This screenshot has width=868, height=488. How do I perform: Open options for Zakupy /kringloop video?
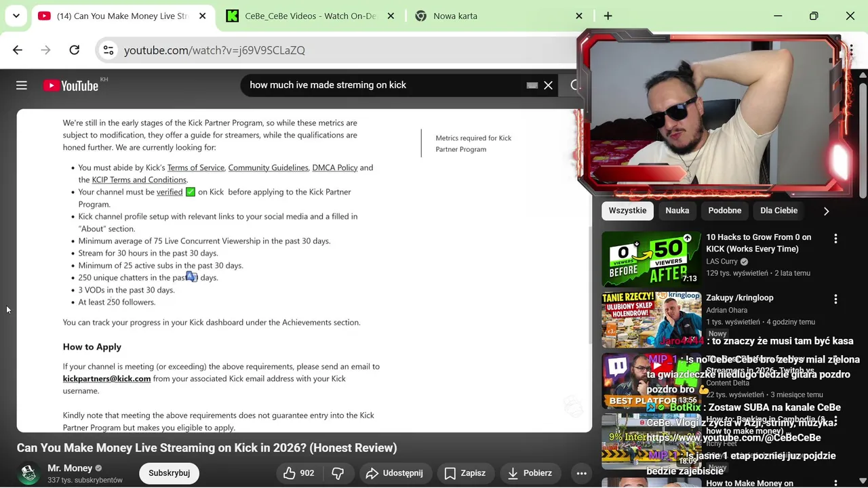[x=835, y=299]
